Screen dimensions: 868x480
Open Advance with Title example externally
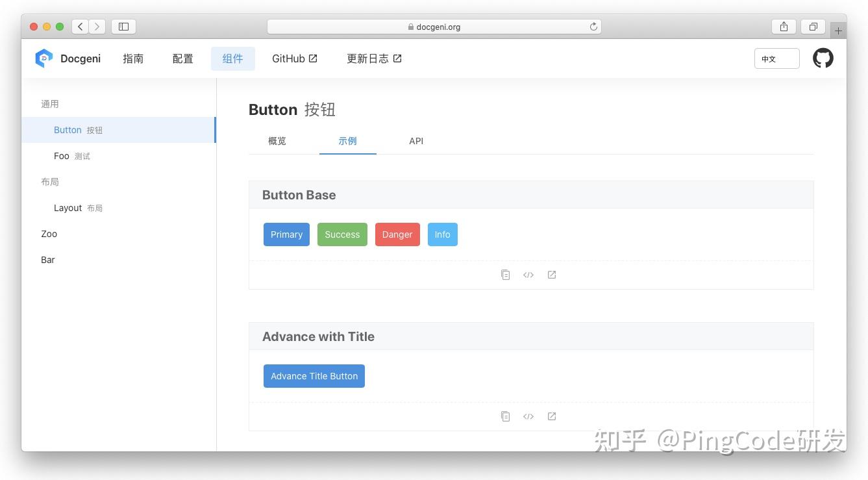552,416
